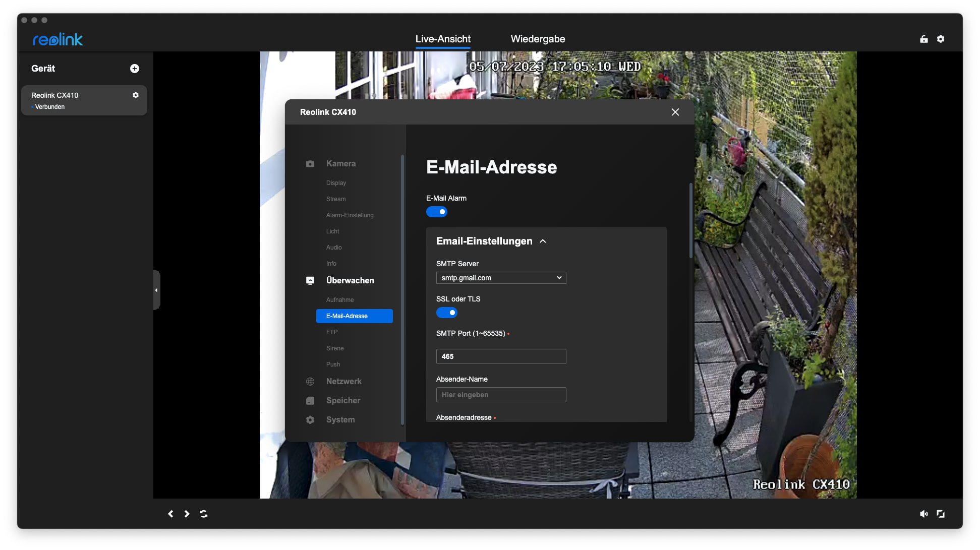This screenshot has height=550, width=980.
Task: Open the Netzwerk settings category
Action: click(343, 382)
